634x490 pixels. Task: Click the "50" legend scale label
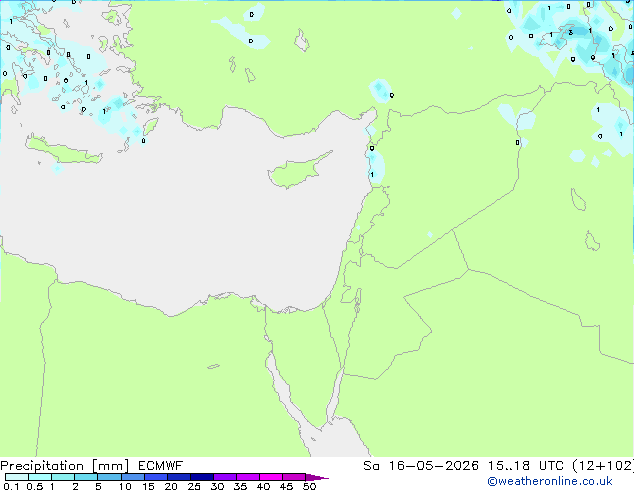click(x=309, y=486)
